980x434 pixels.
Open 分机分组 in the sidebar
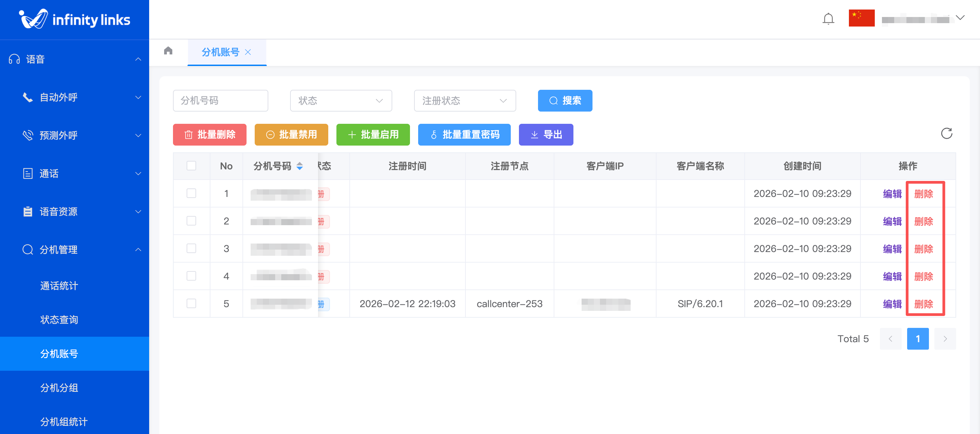(59, 388)
